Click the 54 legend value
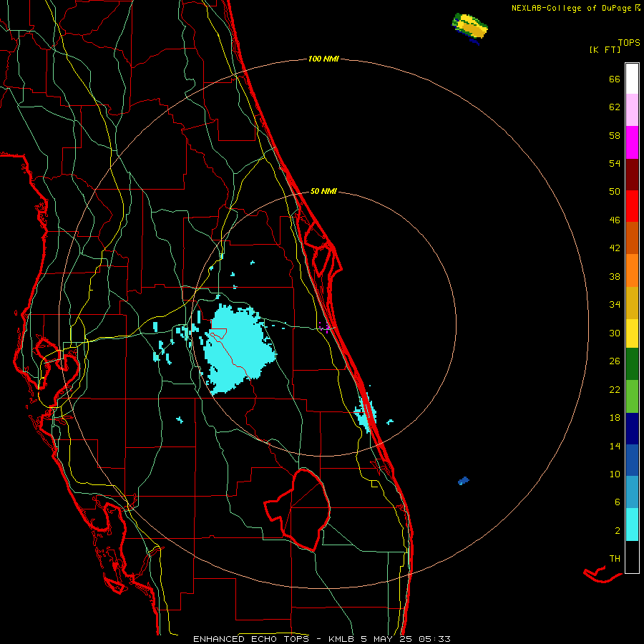Screen dimensions: 644x644 615,163
